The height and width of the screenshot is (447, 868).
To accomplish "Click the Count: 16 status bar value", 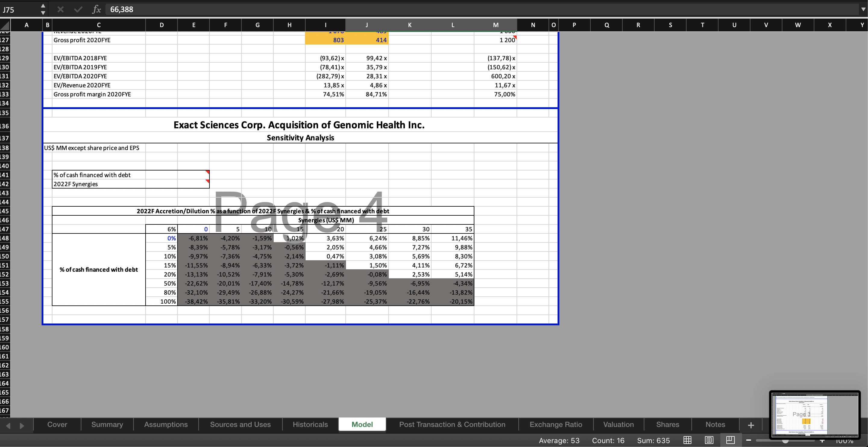I will click(608, 441).
